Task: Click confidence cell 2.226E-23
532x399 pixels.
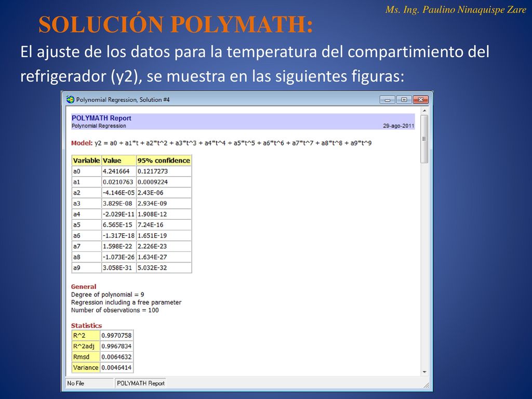Action: [164, 246]
